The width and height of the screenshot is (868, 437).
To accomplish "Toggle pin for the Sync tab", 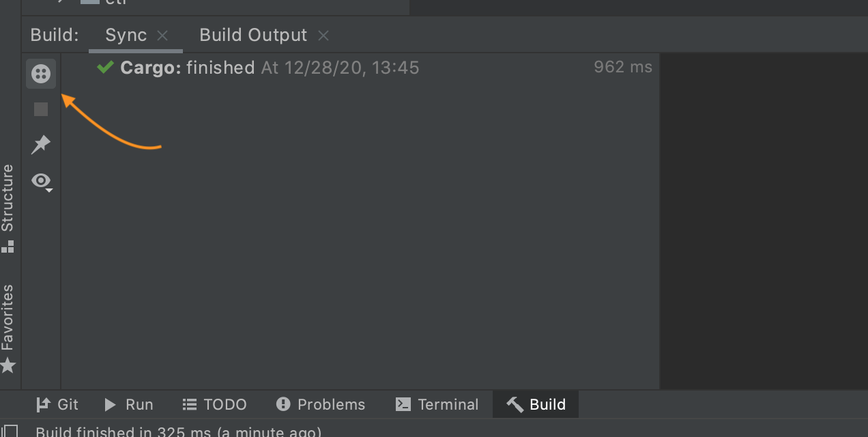I will 40,144.
